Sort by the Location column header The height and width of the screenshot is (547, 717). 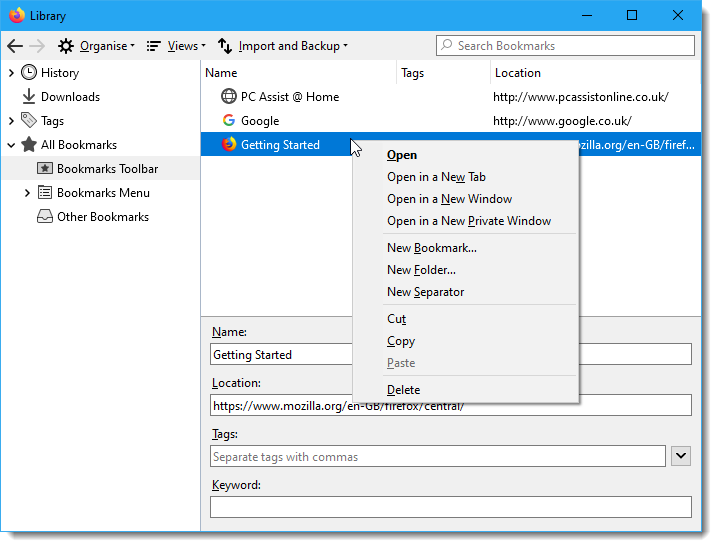point(595,73)
